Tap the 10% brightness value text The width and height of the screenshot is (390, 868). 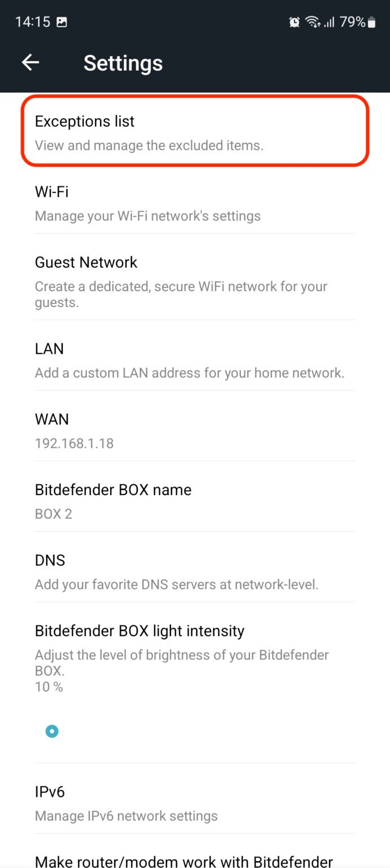tap(49, 687)
